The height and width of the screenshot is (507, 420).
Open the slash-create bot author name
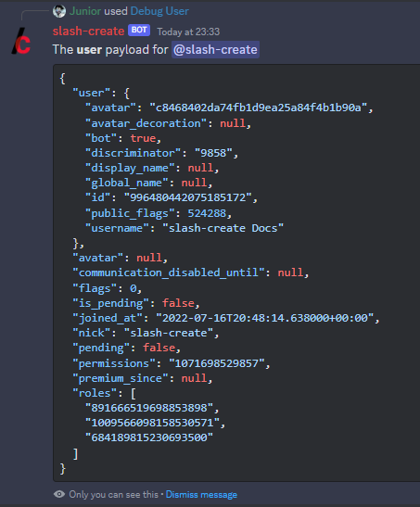[x=89, y=31]
